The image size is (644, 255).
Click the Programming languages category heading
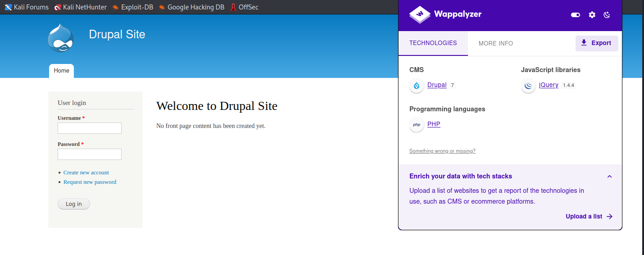(447, 109)
